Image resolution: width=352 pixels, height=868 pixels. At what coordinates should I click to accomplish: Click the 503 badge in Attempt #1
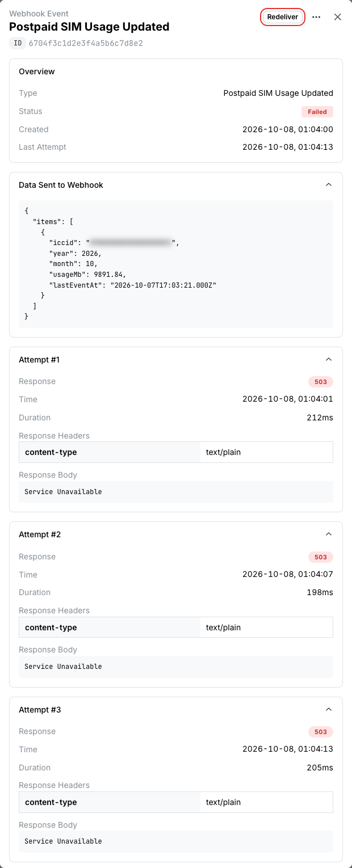321,382
